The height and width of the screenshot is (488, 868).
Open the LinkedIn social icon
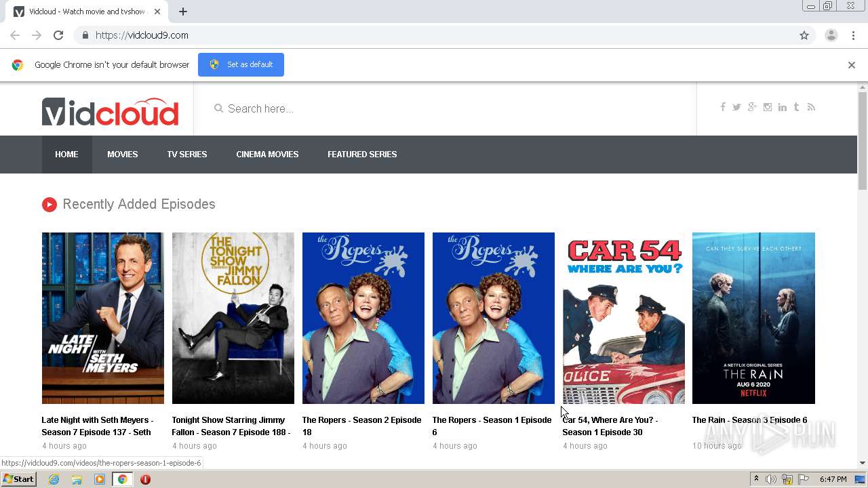coord(783,107)
